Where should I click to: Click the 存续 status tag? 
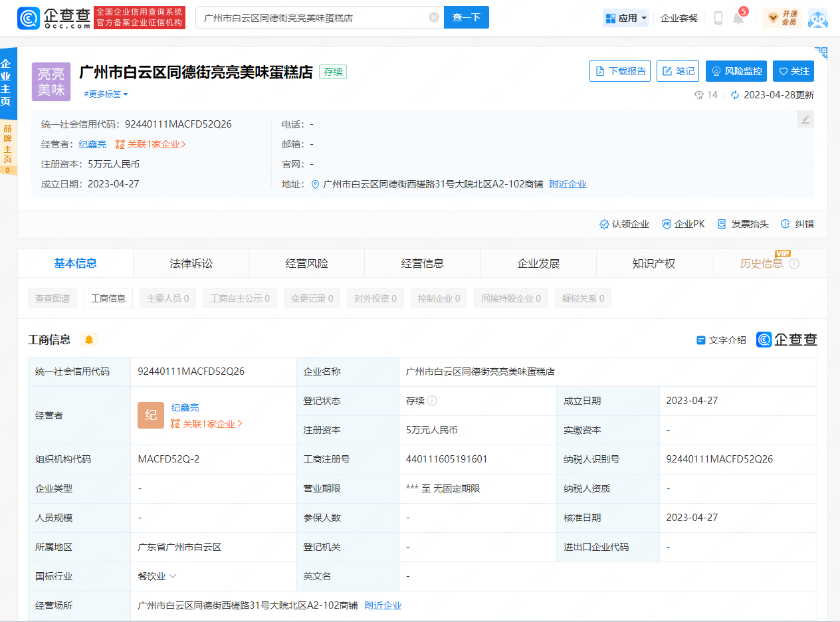(333, 72)
